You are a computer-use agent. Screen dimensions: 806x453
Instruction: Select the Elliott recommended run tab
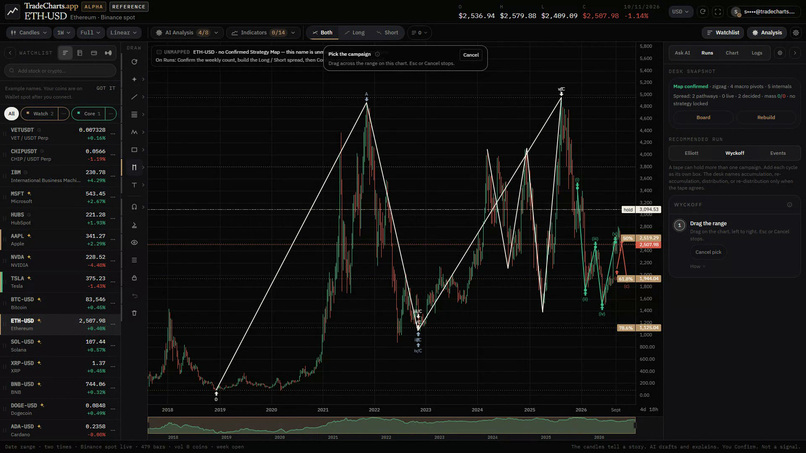(x=691, y=153)
